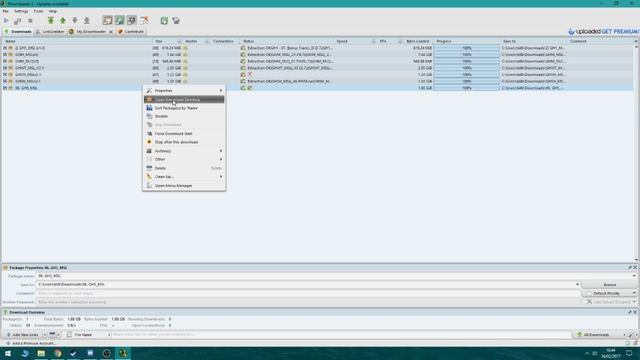Open the File menu
Image resolution: width=640 pixels, height=360 pixels.
tap(5, 11)
